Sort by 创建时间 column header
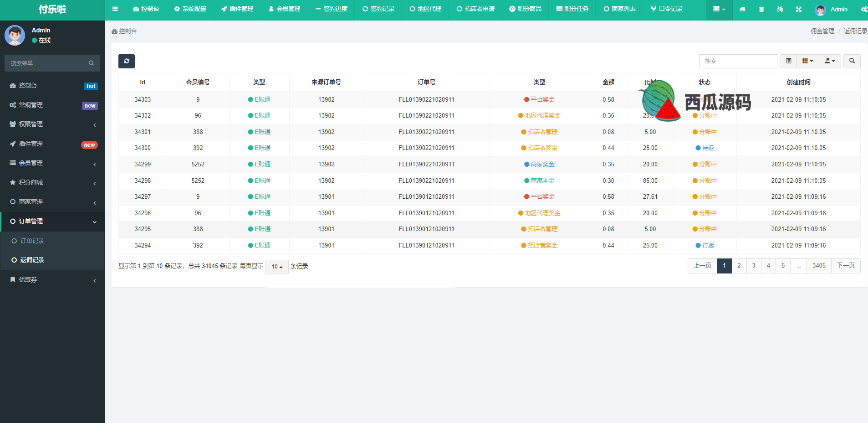 pos(798,83)
